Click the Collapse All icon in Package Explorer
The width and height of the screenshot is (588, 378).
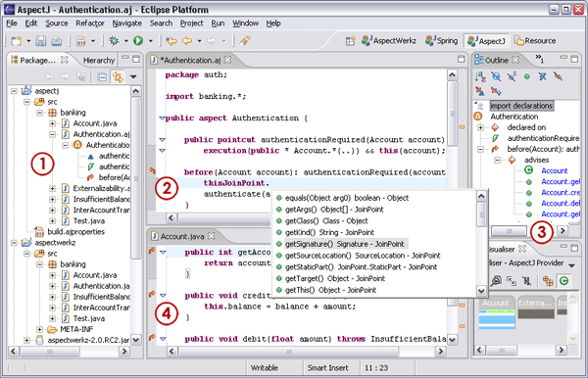coord(102,76)
